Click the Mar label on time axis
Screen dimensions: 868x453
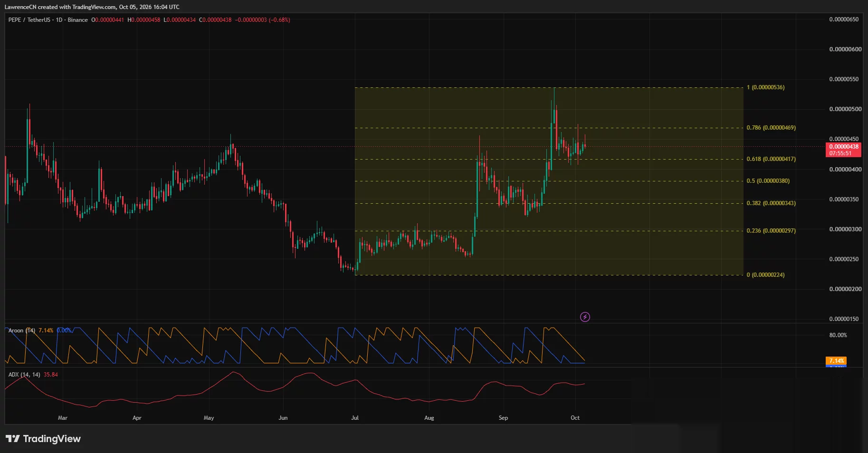(x=63, y=418)
